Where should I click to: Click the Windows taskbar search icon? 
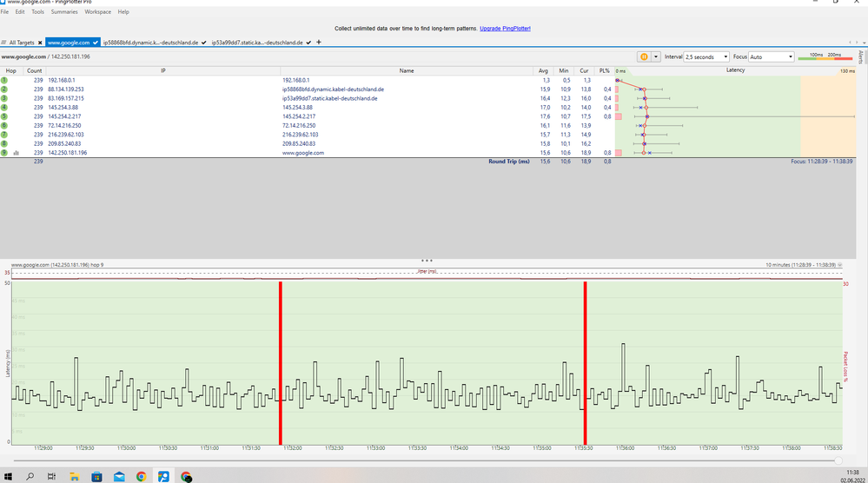tap(30, 476)
